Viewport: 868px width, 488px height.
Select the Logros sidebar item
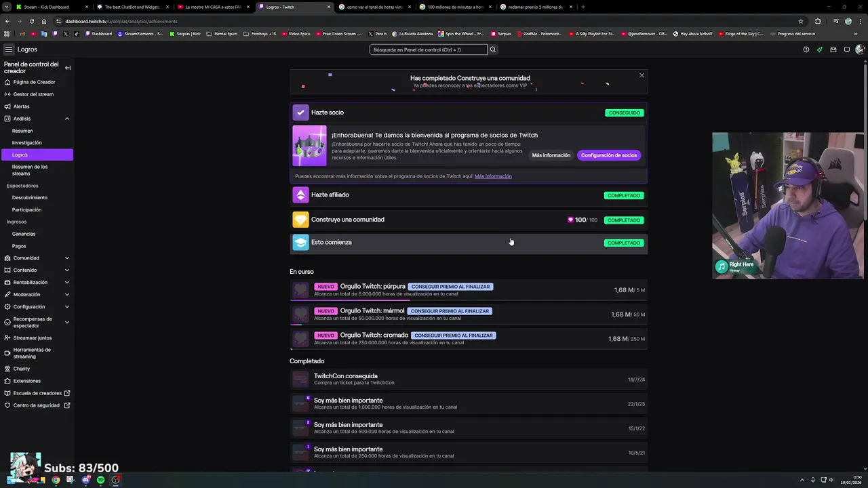tap(37, 155)
